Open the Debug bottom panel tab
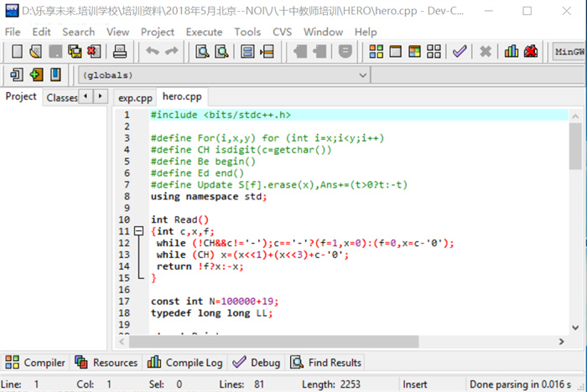The image size is (587, 392). (x=257, y=363)
